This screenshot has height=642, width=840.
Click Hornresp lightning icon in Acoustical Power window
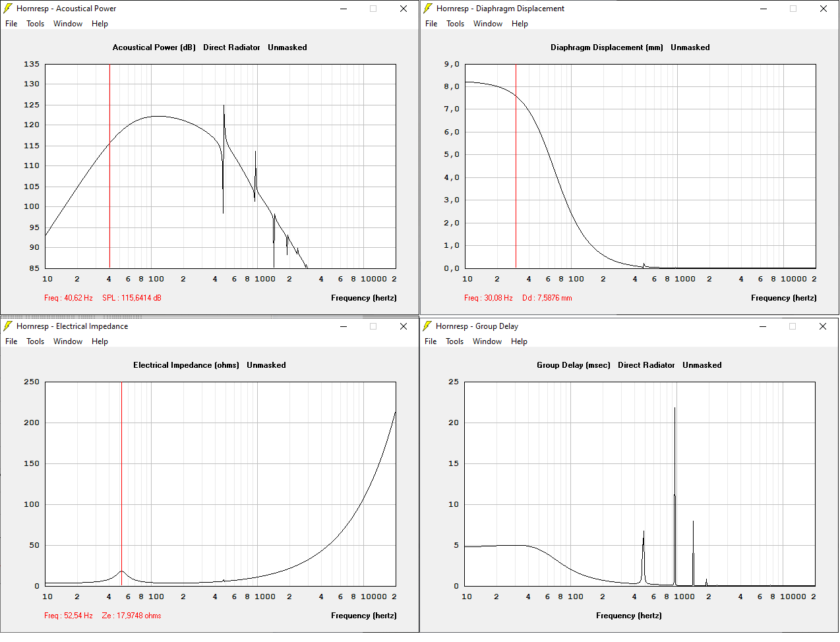pos(8,9)
